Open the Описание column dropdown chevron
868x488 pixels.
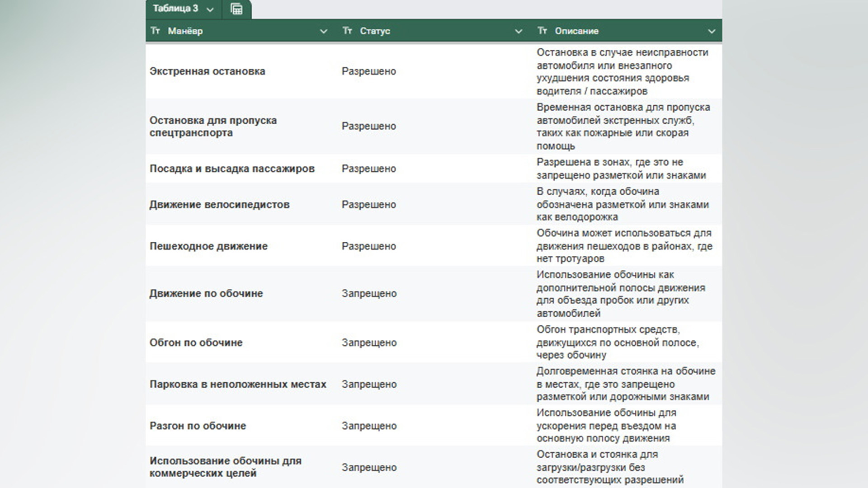point(712,31)
